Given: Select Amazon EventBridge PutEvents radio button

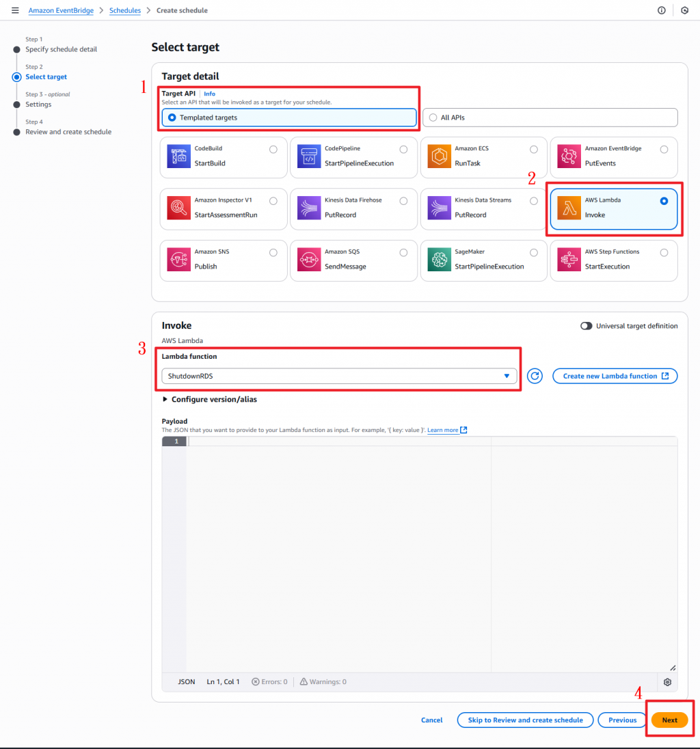Looking at the screenshot, I should point(664,150).
